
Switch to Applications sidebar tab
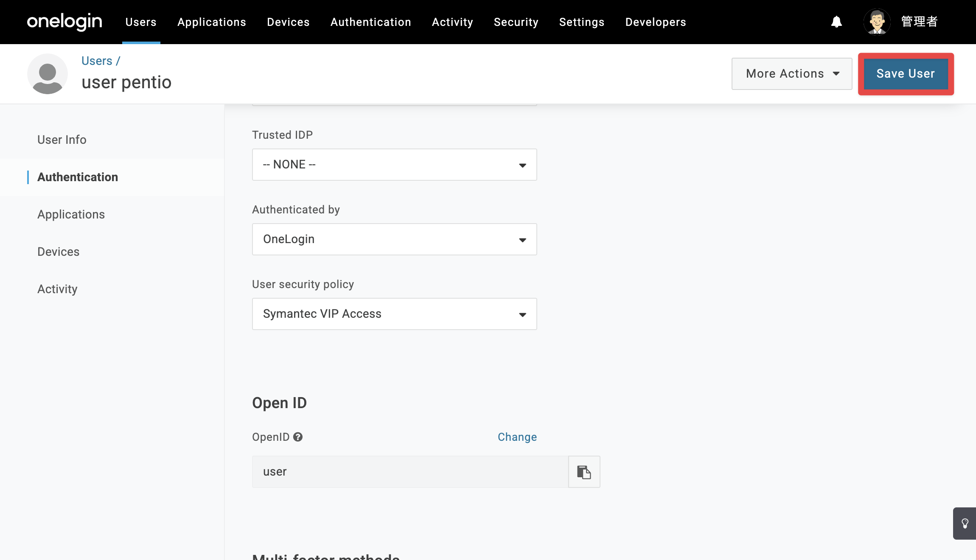pyautogui.click(x=71, y=214)
